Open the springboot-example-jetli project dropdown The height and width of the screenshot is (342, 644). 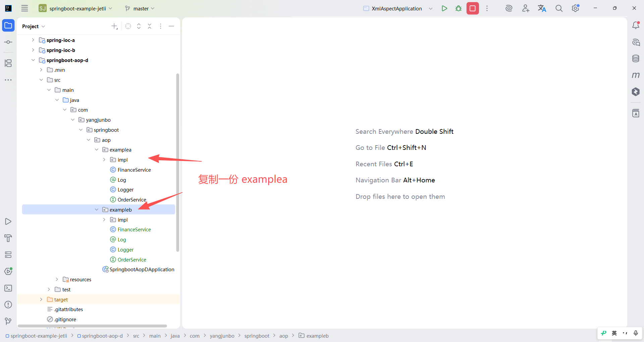(75, 8)
